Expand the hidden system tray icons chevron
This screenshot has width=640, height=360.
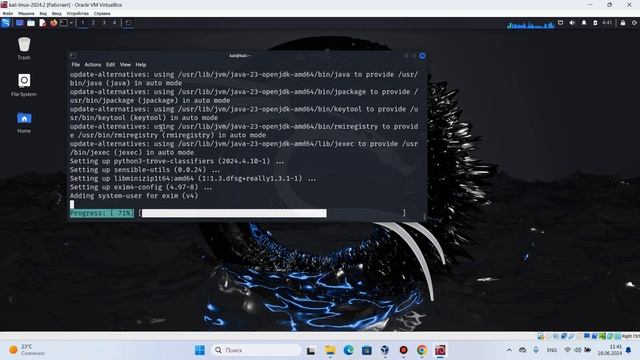coord(509,350)
